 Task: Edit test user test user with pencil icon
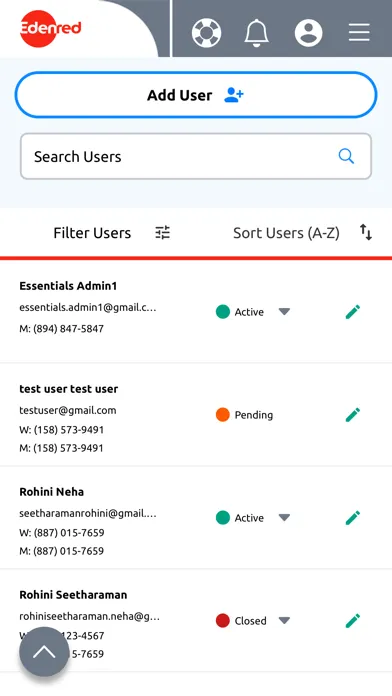pos(353,415)
